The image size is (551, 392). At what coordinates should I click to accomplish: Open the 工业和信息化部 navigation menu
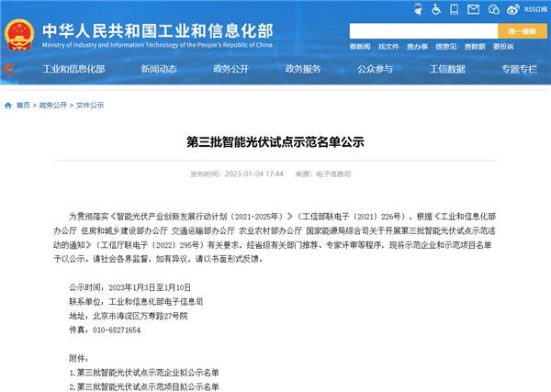(67, 69)
